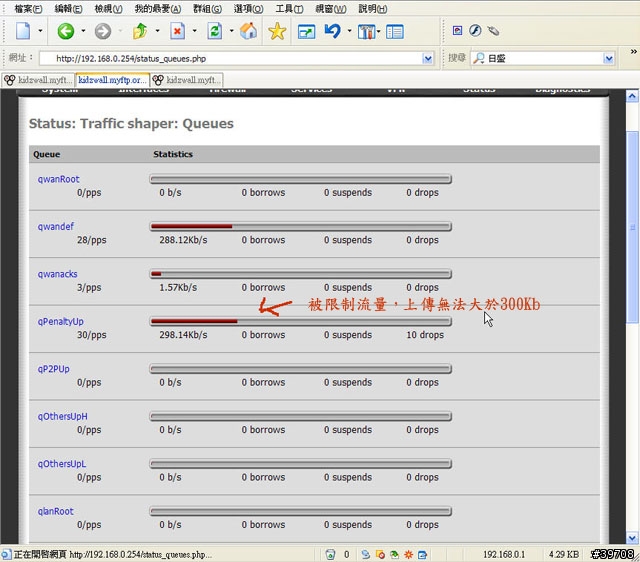This screenshot has width=640, height=562.
Task: Open the 檔案(F) menu
Action: (28, 9)
